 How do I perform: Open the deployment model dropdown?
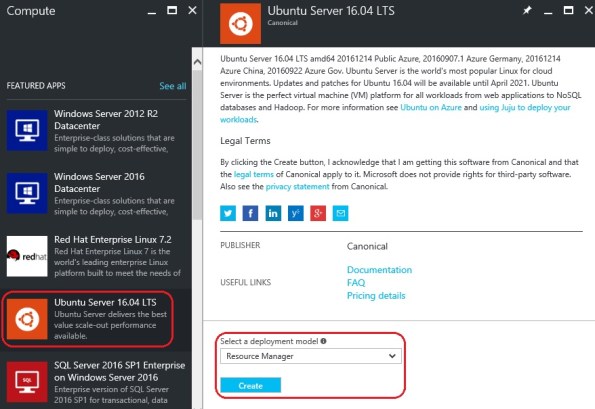310,356
